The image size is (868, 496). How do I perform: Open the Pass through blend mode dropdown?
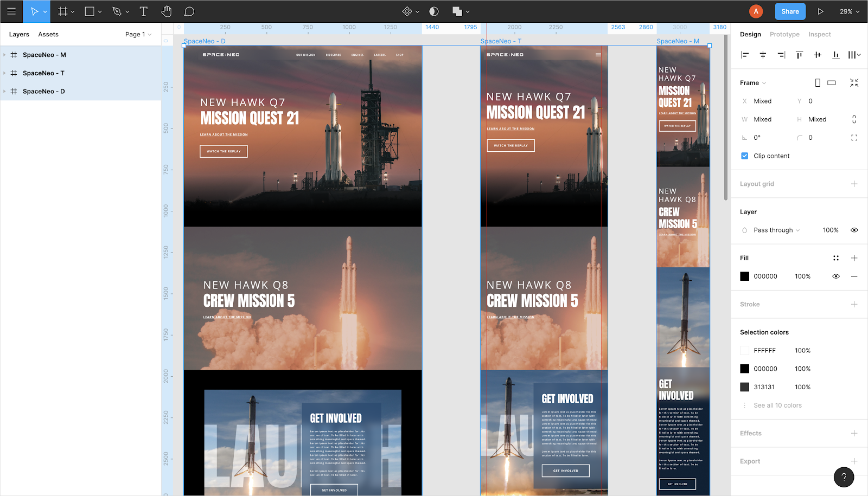click(776, 230)
